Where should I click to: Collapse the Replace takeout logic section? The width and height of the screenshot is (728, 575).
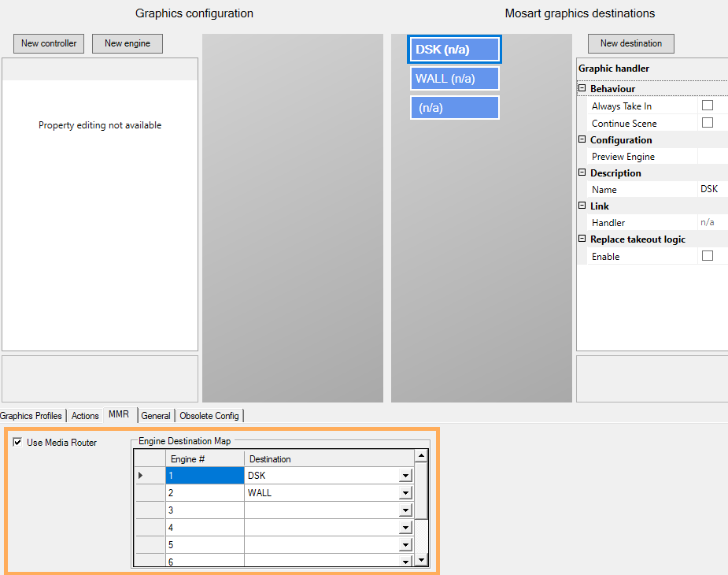[x=582, y=239]
